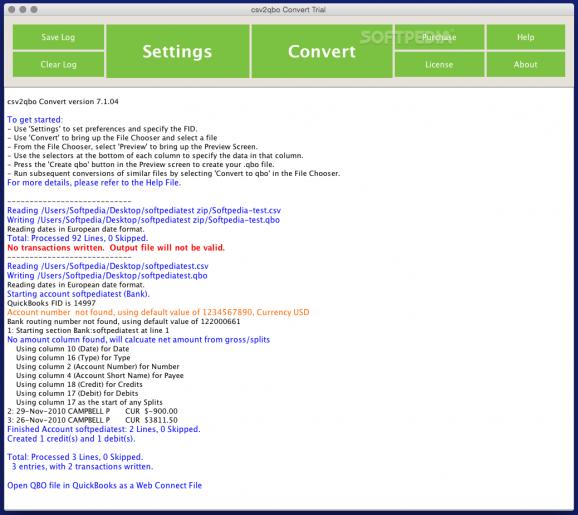This screenshot has width=578, height=515.
Task: Click 'To get started:' heading
Action: 35,120
